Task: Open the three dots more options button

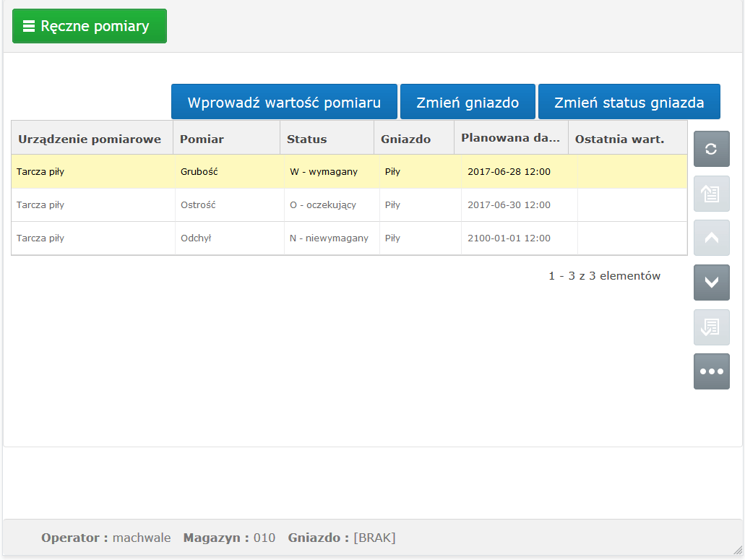Action: tap(711, 371)
